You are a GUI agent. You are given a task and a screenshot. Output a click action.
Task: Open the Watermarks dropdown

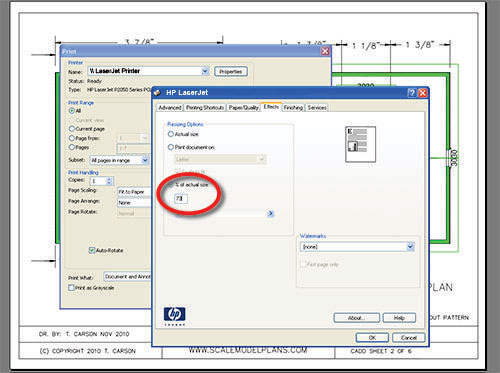click(410, 247)
